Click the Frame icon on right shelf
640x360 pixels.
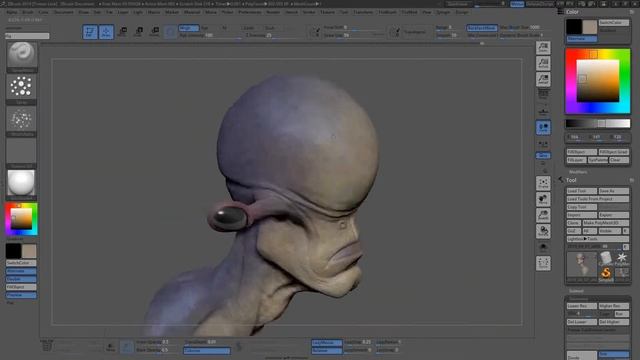point(543,183)
